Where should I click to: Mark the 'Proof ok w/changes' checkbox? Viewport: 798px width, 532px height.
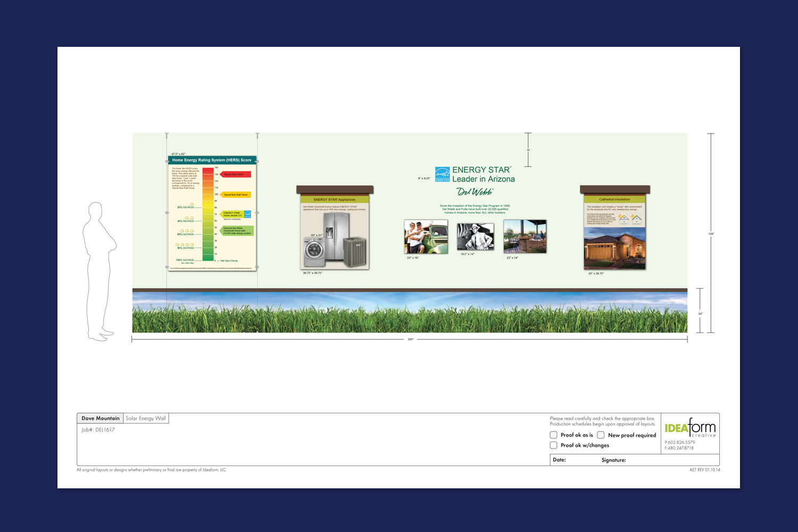(553, 445)
